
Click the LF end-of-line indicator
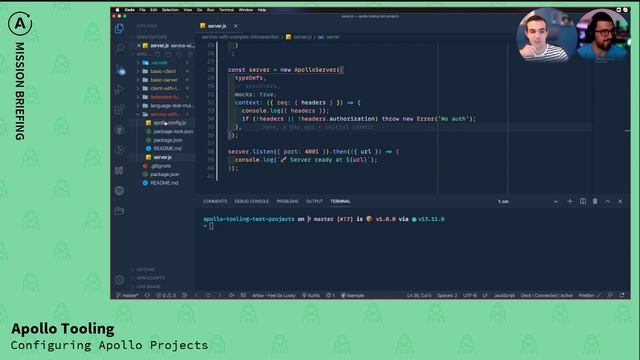pos(485,295)
